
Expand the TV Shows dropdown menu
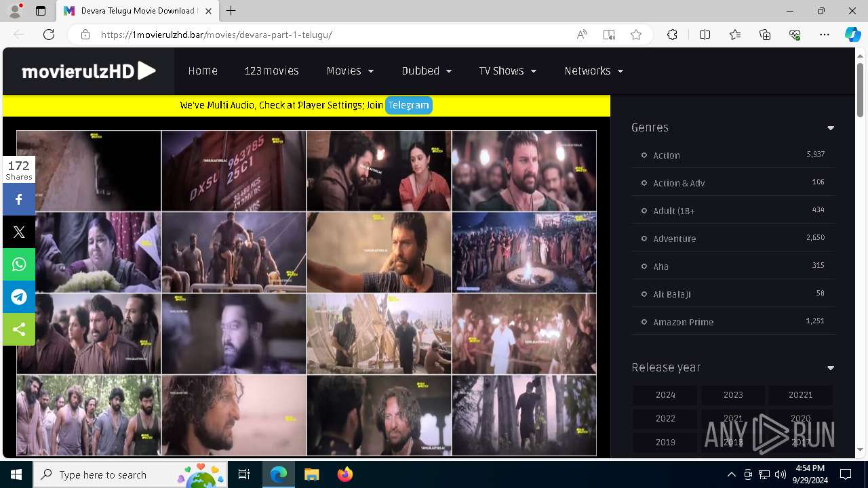pyautogui.click(x=508, y=70)
